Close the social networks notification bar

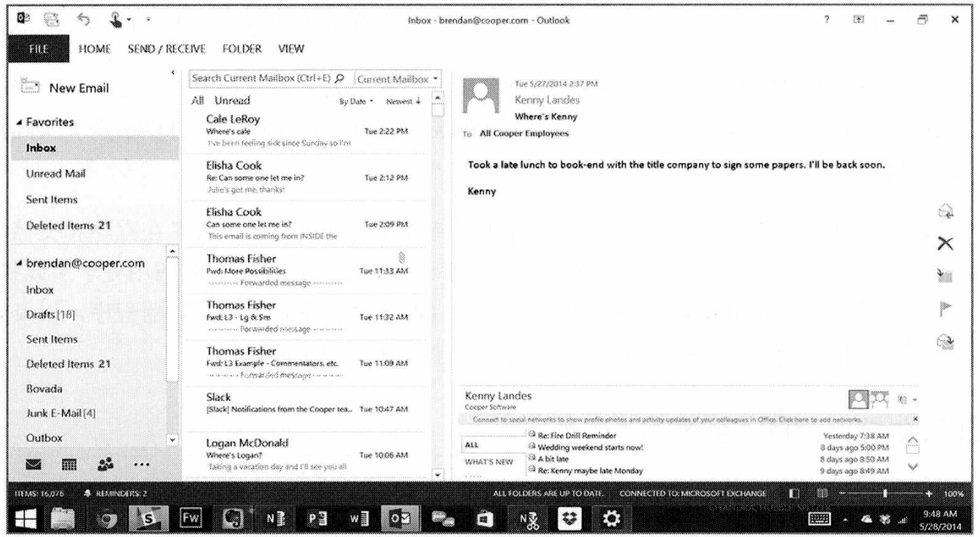(915, 418)
